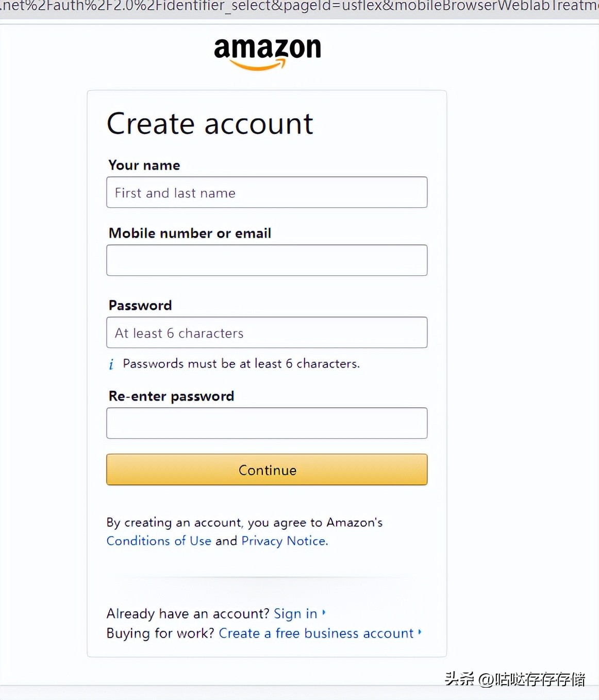Click the small arrow after Sign in

324,613
